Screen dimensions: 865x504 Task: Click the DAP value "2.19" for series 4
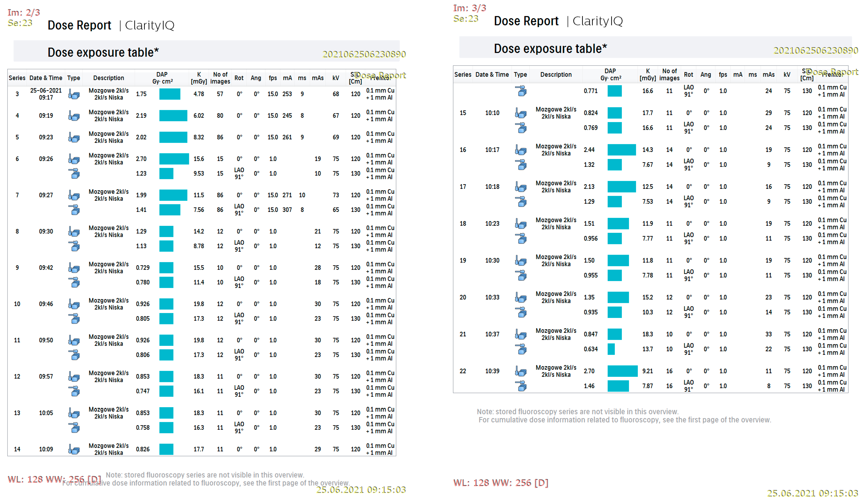pyautogui.click(x=141, y=116)
